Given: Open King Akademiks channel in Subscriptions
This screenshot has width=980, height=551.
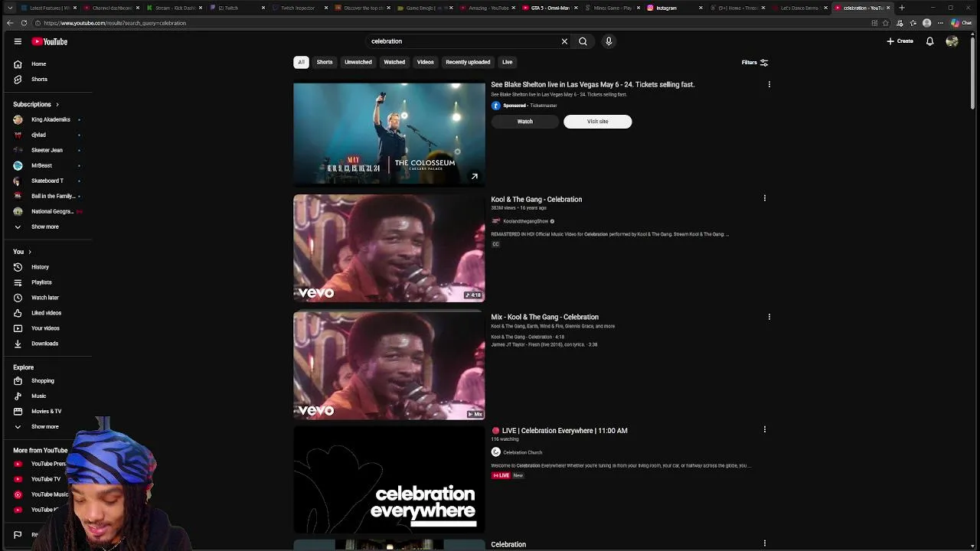Looking at the screenshot, I should point(51,119).
